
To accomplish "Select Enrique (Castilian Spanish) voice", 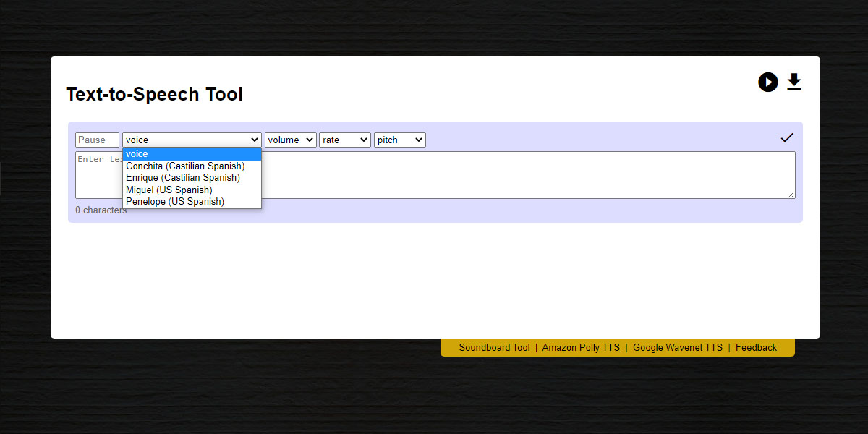I will (x=182, y=177).
